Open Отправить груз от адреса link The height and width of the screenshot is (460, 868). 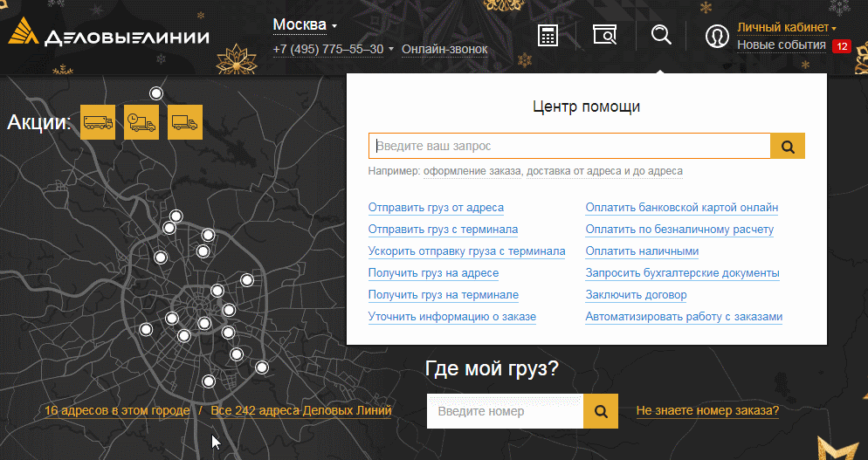[x=436, y=208]
